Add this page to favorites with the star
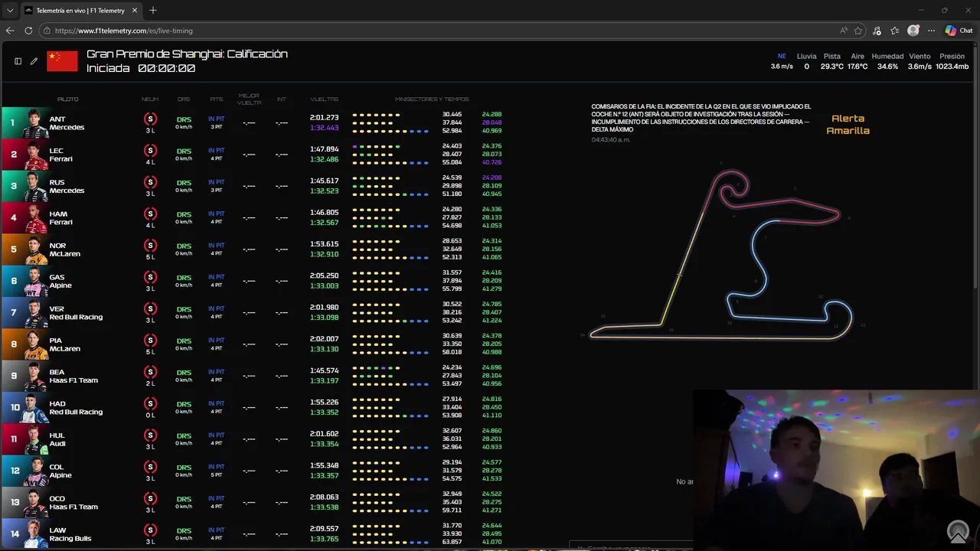Image resolution: width=980 pixels, height=551 pixels. coord(858,31)
